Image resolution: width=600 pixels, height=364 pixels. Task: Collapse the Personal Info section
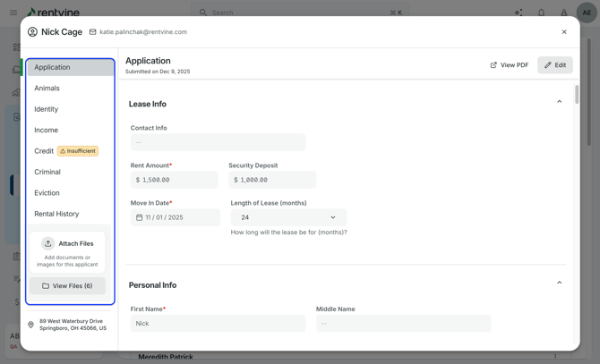coord(560,283)
